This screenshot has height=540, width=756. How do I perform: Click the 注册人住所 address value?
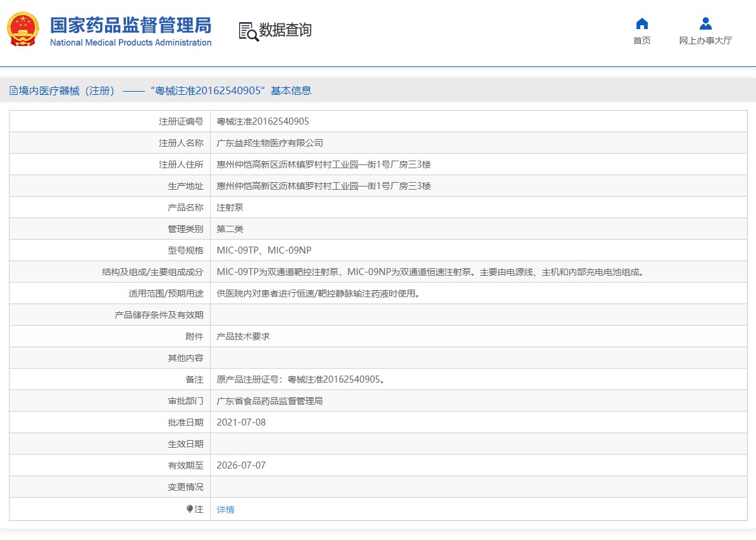click(x=323, y=165)
